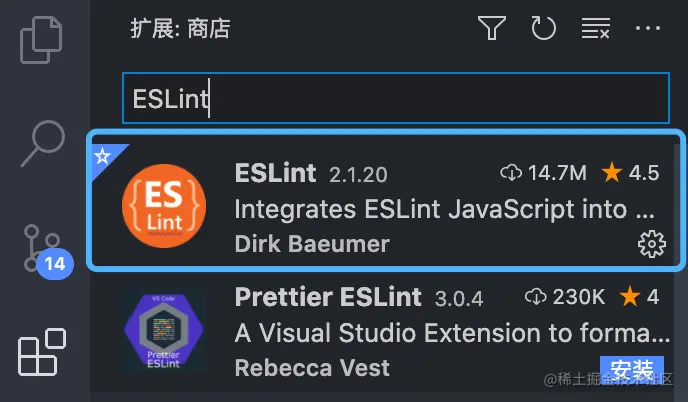Click the recommended star badge on ESLint
The height and width of the screenshot is (402, 688).
click(x=104, y=156)
